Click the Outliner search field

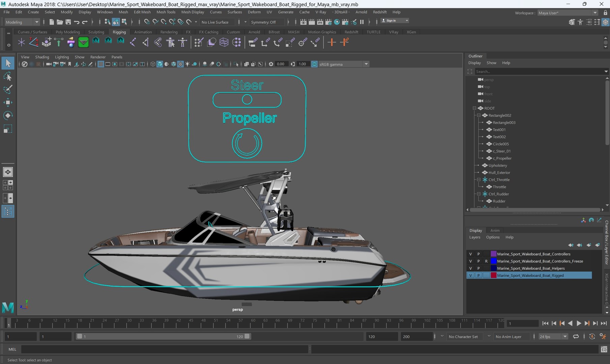[x=539, y=71]
